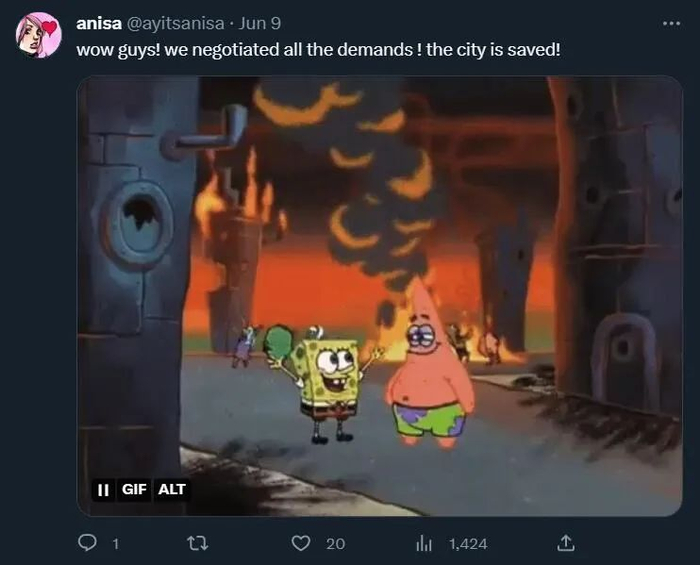This screenshot has height=565, width=700.
Task: Click the share upload icon
Action: pos(566,543)
